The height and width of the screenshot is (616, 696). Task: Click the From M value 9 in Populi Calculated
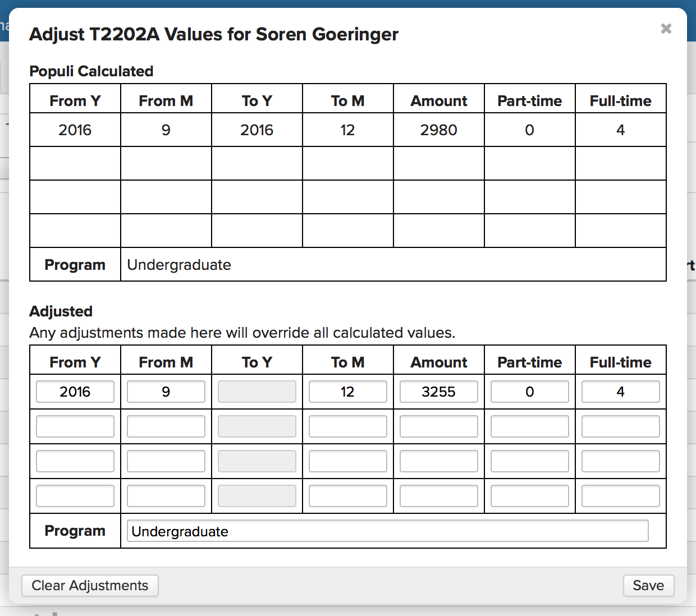[x=166, y=130]
